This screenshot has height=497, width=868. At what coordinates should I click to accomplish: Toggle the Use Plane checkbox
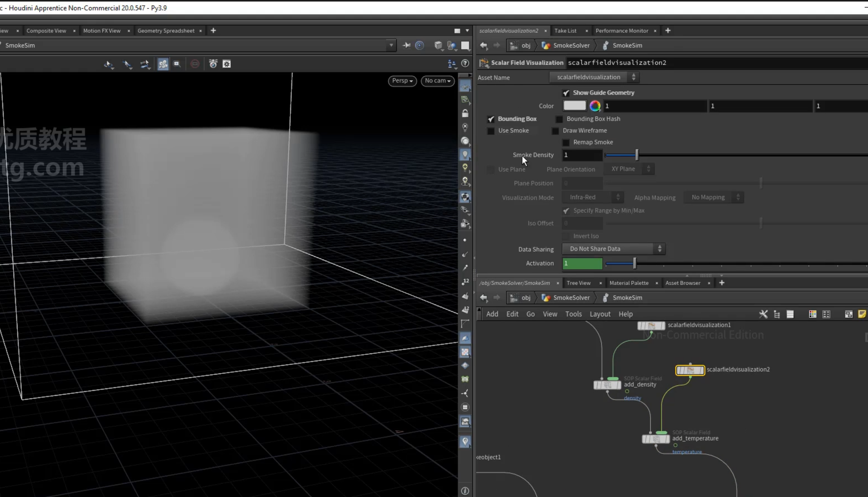(x=491, y=170)
